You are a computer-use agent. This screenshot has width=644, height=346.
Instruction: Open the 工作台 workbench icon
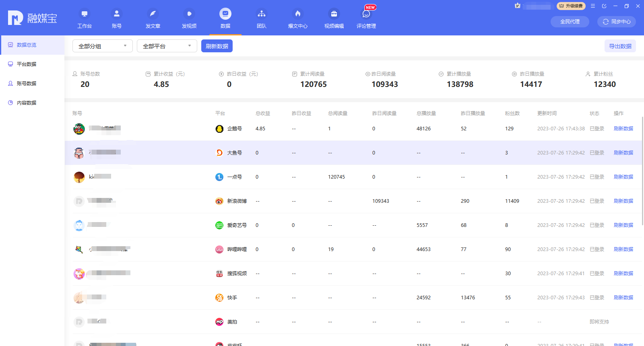(x=85, y=14)
